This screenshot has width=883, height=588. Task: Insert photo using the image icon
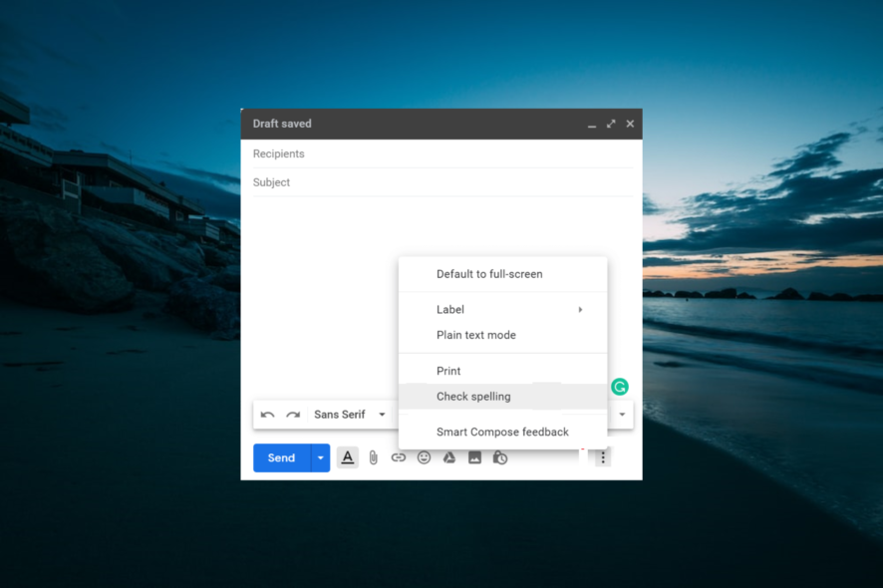[x=474, y=457]
